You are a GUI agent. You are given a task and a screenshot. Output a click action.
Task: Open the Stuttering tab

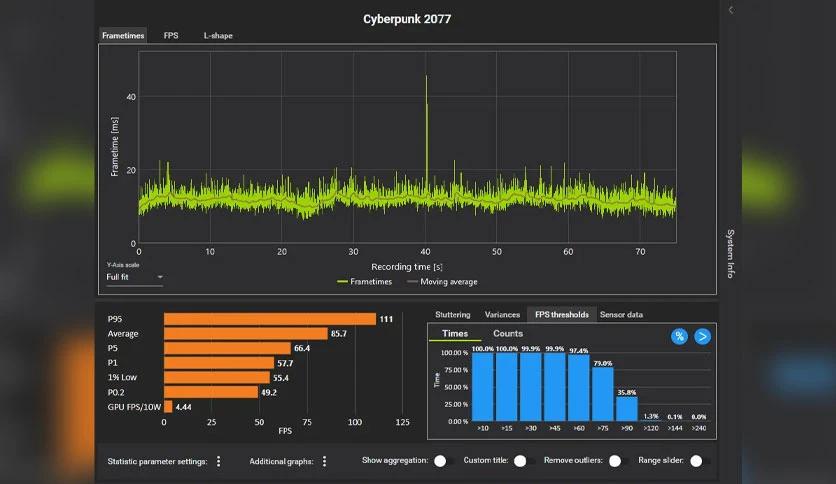[x=453, y=314]
